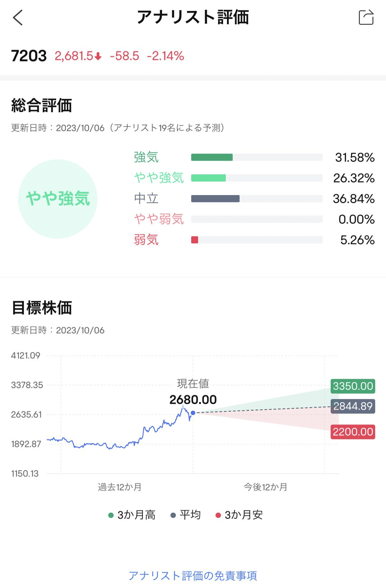
Task: Tap the gray 平均 legend dot
Action: (x=173, y=515)
